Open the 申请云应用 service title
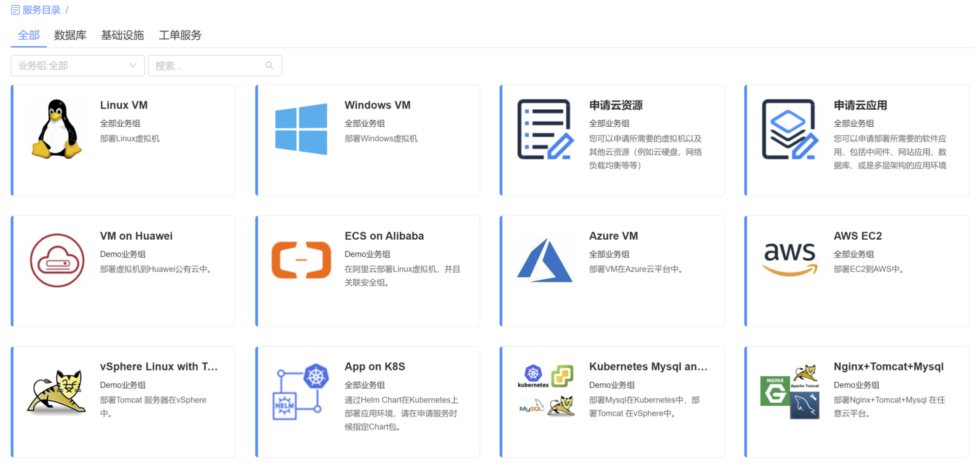 tap(860, 105)
